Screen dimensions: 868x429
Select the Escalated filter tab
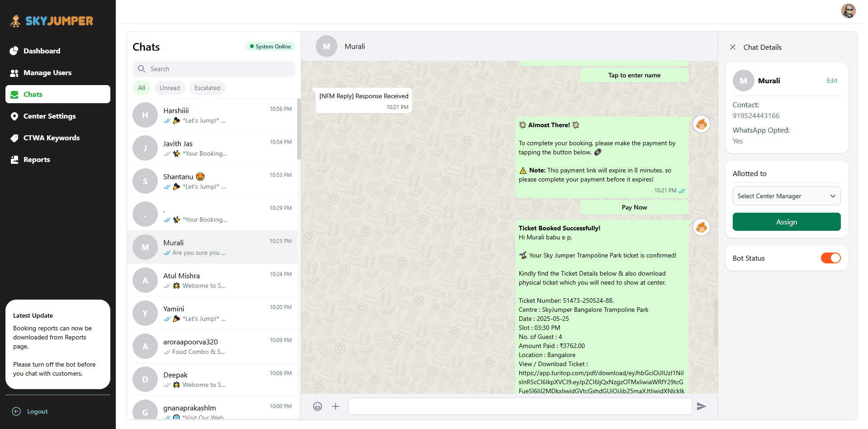(207, 87)
